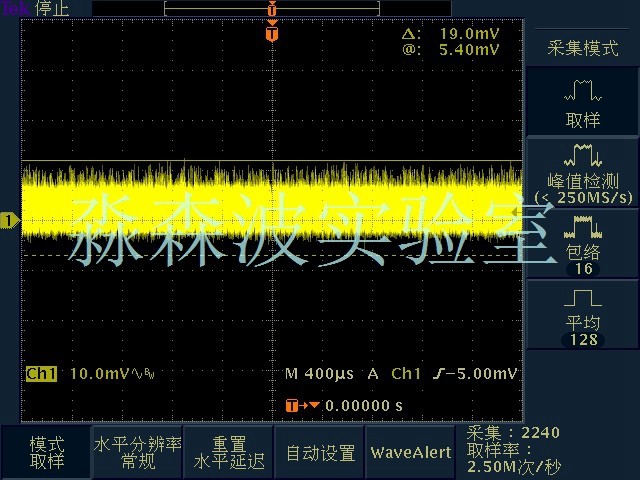Click the orange trigger position T marker
This screenshot has width=640, height=480.
pos(272,33)
